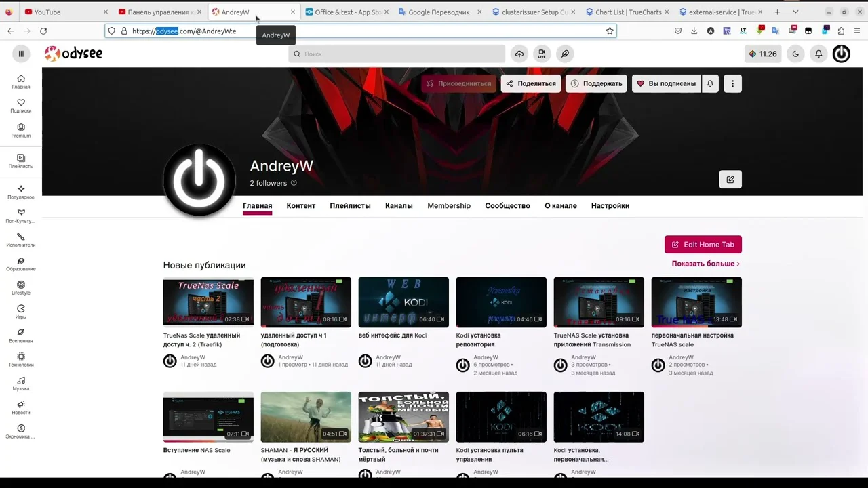Switch to the О канале tab
This screenshot has height=488, width=868.
point(560,206)
